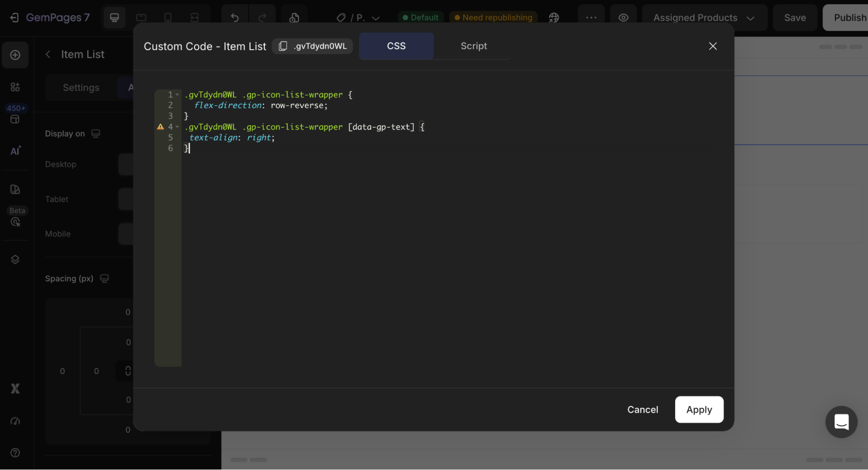Select the full-width layout viewport icon
Image resolution: width=868 pixels, height=470 pixels.
tap(195, 17)
